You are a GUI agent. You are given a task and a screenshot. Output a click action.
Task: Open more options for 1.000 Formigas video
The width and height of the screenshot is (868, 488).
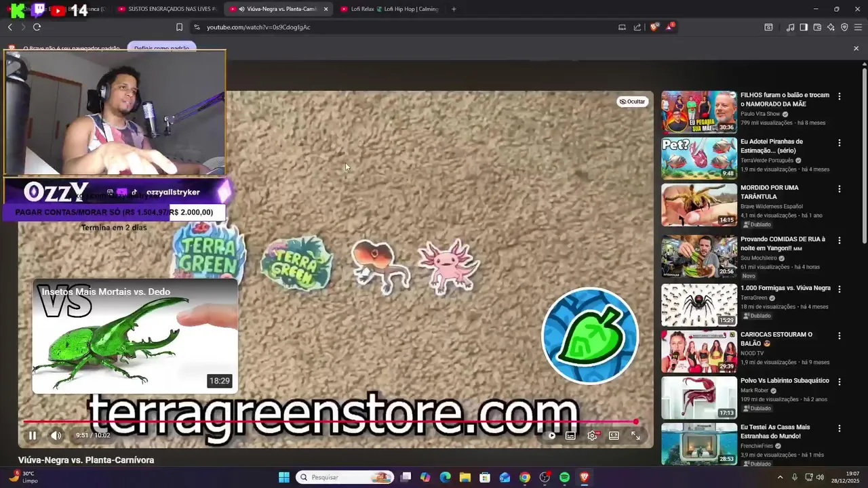point(839,289)
